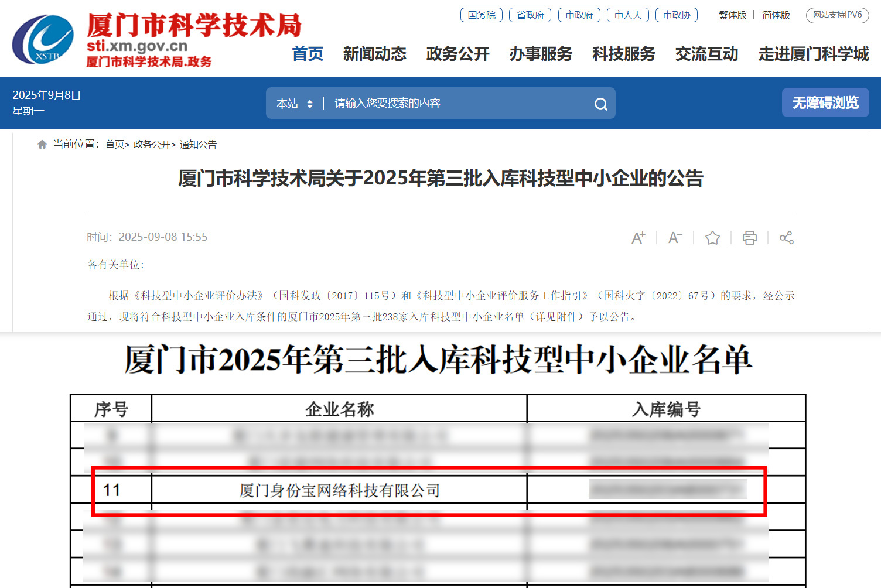The image size is (881, 588).
Task: Click the 企业名称 column header
Action: coord(340,409)
